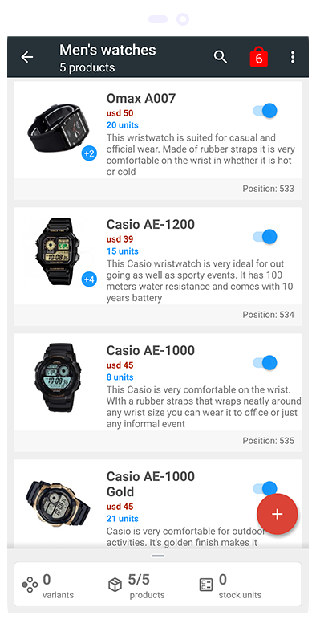This screenshot has width=316, height=644.
Task: Open the Omax A007 product title
Action: 141,98
